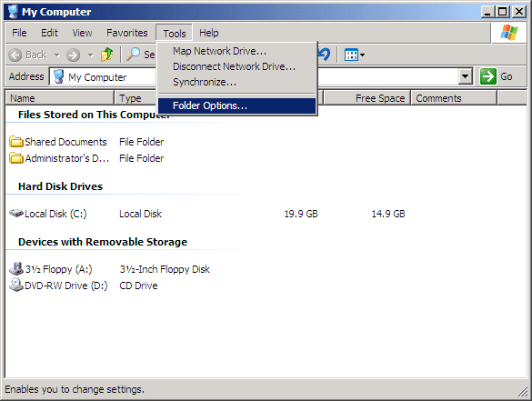The width and height of the screenshot is (532, 401).
Task: Click the My Computer title bar icon
Action: [13, 12]
